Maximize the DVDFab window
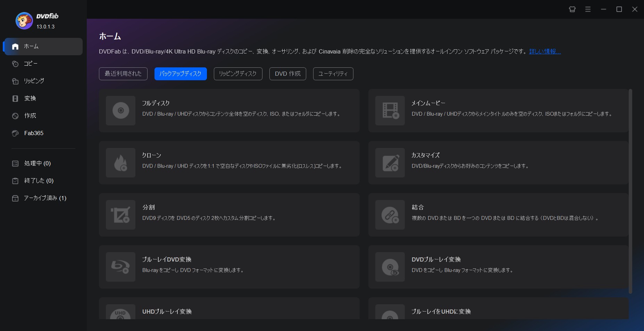The height and width of the screenshot is (331, 644). [x=619, y=9]
